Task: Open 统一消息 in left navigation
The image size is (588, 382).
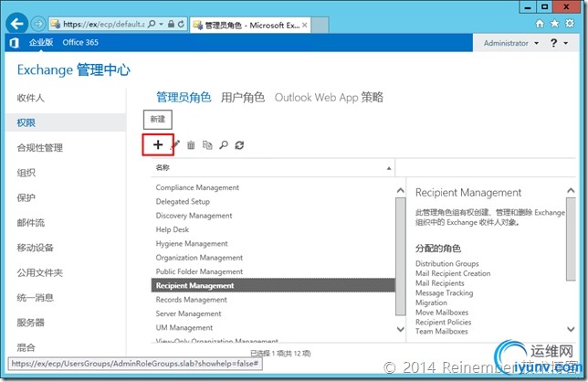Action: (x=35, y=298)
